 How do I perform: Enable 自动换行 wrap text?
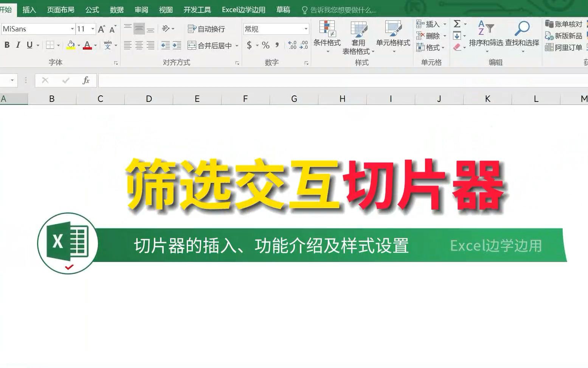coord(206,29)
